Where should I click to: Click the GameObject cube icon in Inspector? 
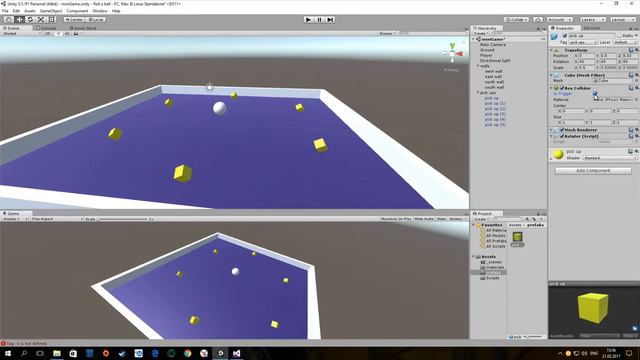pyautogui.click(x=554, y=37)
